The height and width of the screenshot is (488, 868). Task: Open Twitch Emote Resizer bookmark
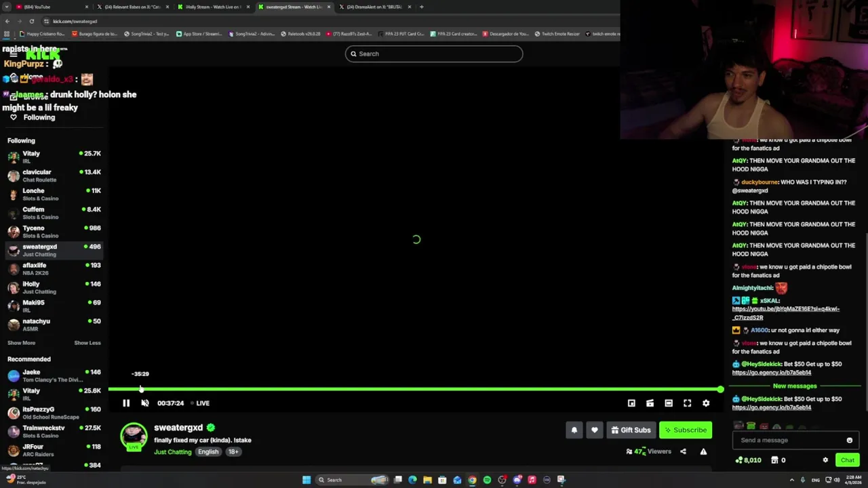tap(557, 34)
